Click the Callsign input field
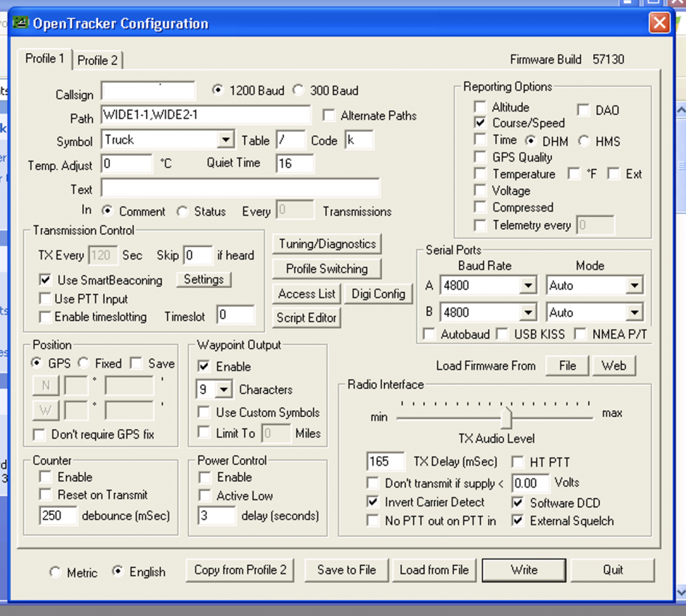 click(x=148, y=91)
